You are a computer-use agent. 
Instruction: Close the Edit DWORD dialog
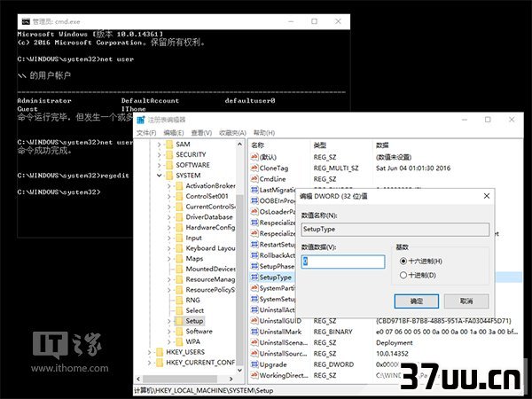pyautogui.click(x=487, y=196)
